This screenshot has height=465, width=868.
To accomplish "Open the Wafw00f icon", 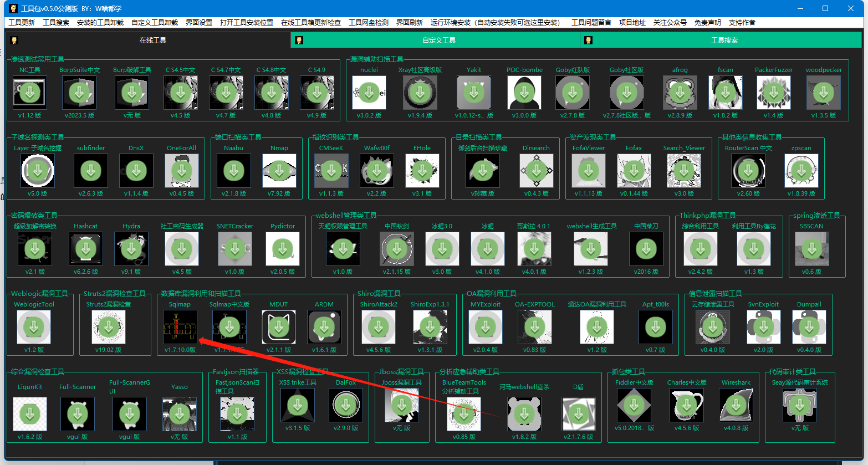I will point(377,171).
